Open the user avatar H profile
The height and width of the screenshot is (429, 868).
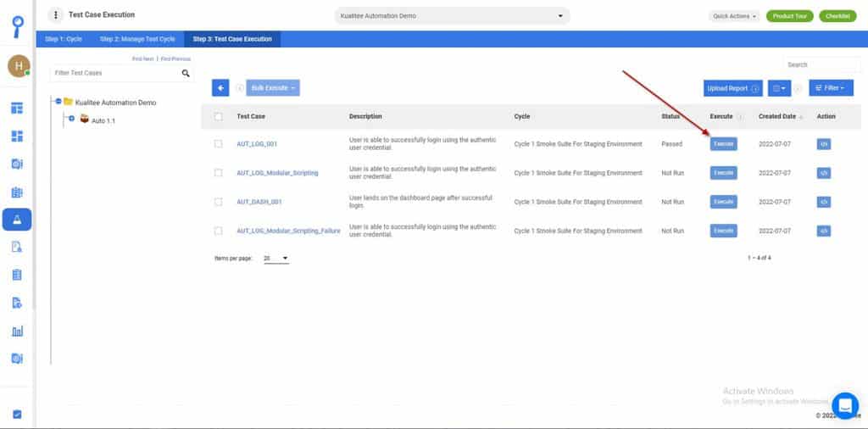[x=19, y=66]
